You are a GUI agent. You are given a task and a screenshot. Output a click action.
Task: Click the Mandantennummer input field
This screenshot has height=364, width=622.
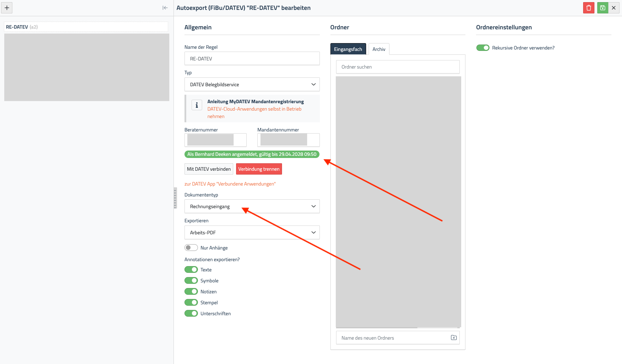click(x=288, y=140)
